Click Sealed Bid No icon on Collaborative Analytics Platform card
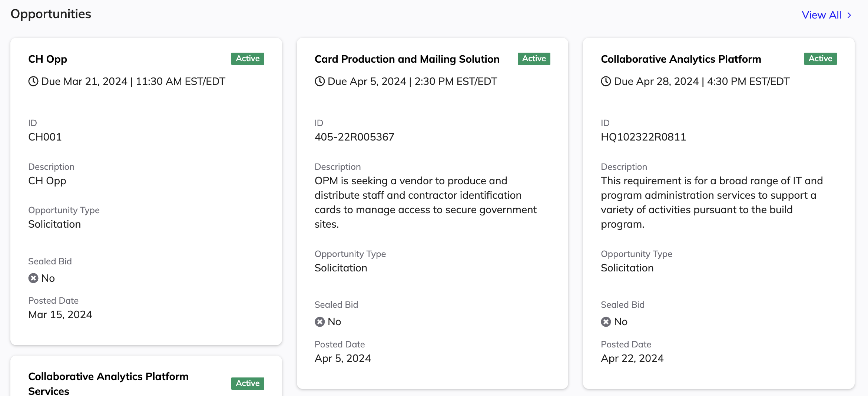Image resolution: width=868 pixels, height=396 pixels. pos(606,321)
